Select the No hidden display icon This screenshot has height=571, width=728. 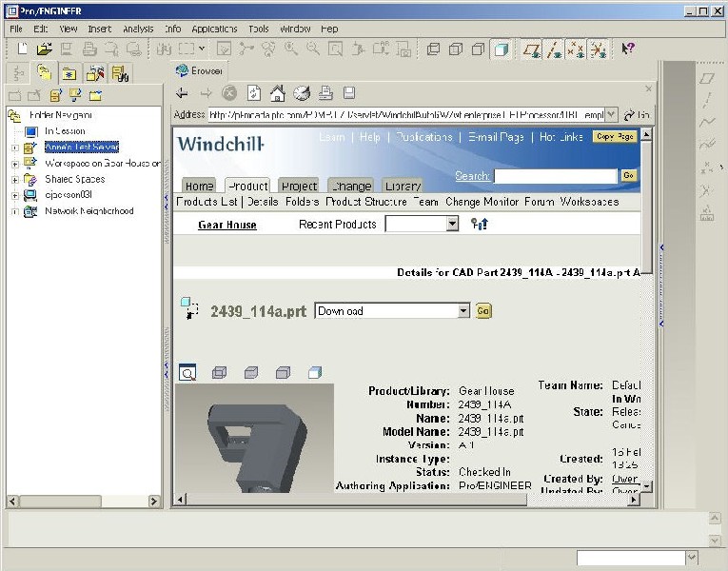(x=479, y=49)
